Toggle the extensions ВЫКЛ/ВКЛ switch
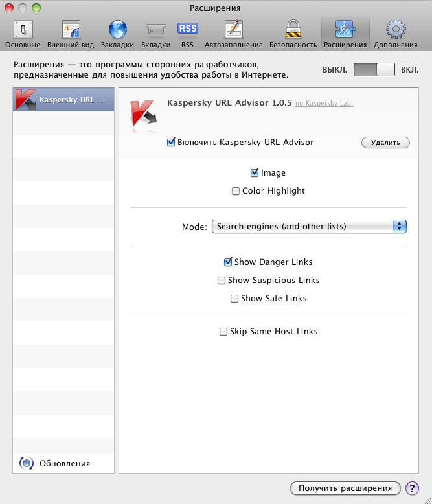 (374, 70)
